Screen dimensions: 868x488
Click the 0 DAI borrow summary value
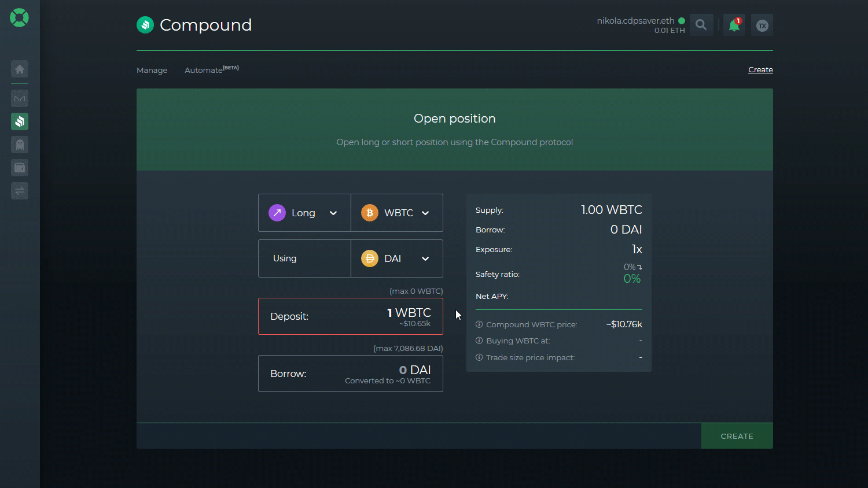pos(626,230)
